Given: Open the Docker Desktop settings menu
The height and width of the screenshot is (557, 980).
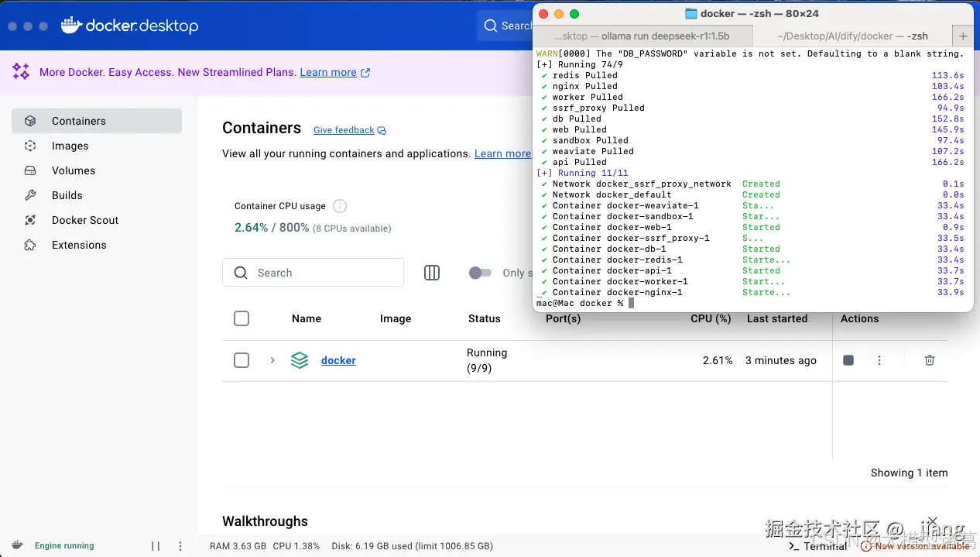Looking at the screenshot, I should pos(180,546).
